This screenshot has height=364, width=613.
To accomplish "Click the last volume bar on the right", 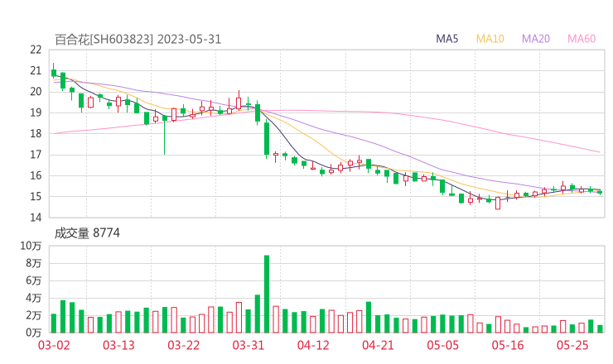I will [x=600, y=329].
